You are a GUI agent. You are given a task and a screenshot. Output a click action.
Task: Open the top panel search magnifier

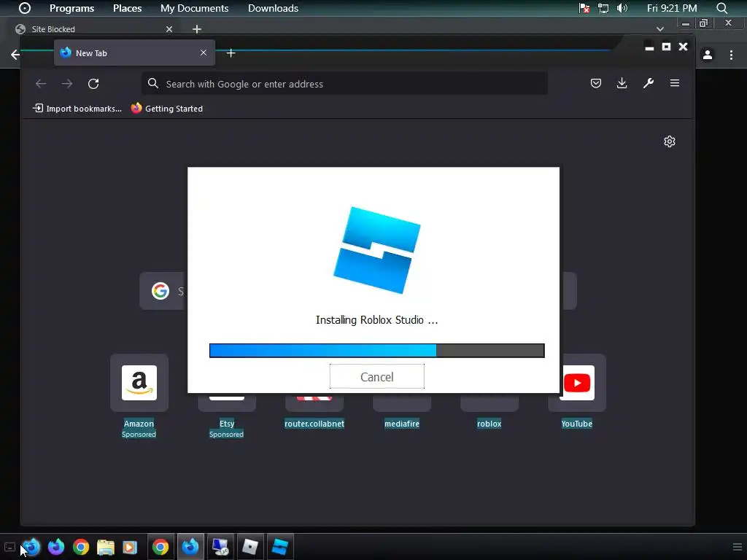pyautogui.click(x=721, y=8)
